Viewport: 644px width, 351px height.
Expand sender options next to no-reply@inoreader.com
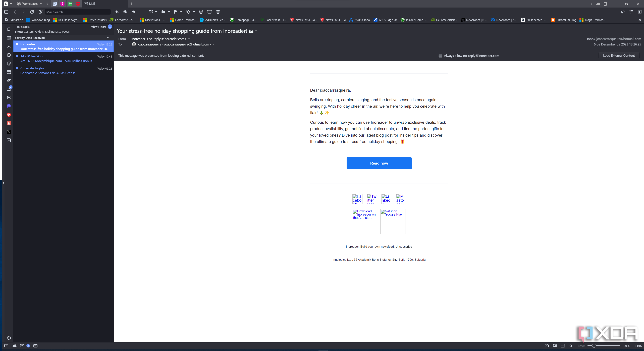point(189,39)
